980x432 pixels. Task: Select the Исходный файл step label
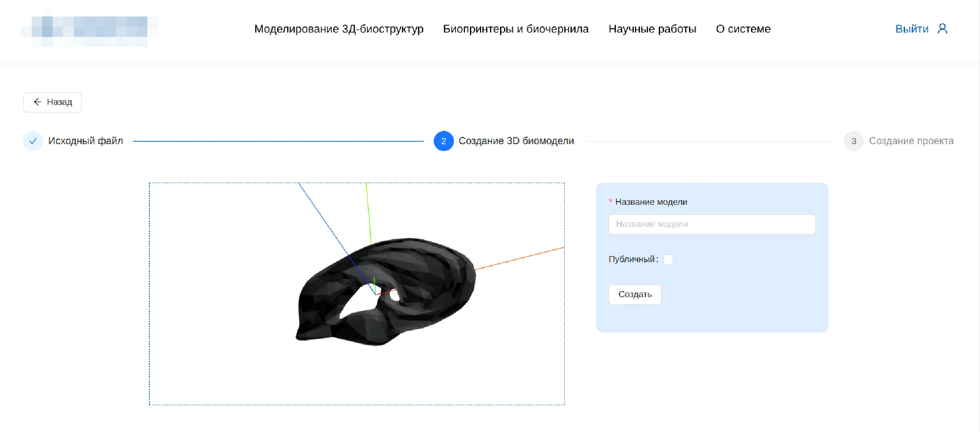[86, 141]
